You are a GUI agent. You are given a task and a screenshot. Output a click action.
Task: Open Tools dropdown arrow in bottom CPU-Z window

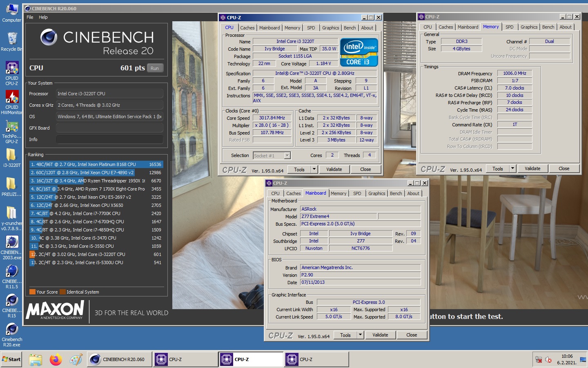(360, 335)
